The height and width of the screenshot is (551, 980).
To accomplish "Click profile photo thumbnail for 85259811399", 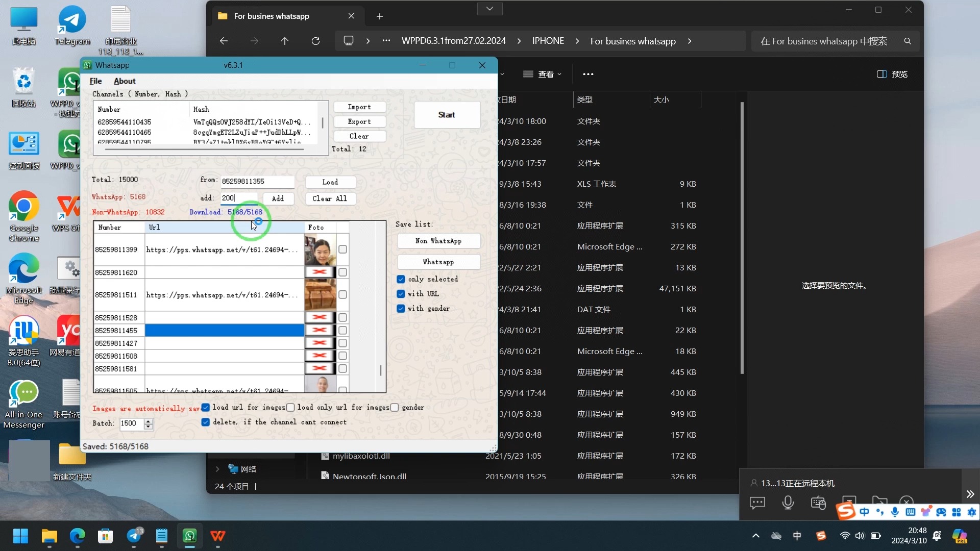I will click(x=320, y=251).
